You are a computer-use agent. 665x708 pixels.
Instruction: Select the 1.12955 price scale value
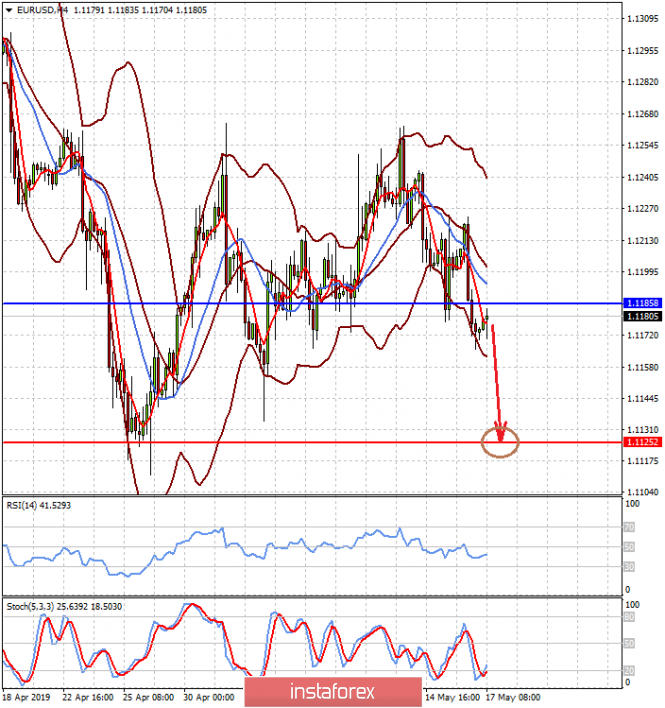[x=643, y=51]
